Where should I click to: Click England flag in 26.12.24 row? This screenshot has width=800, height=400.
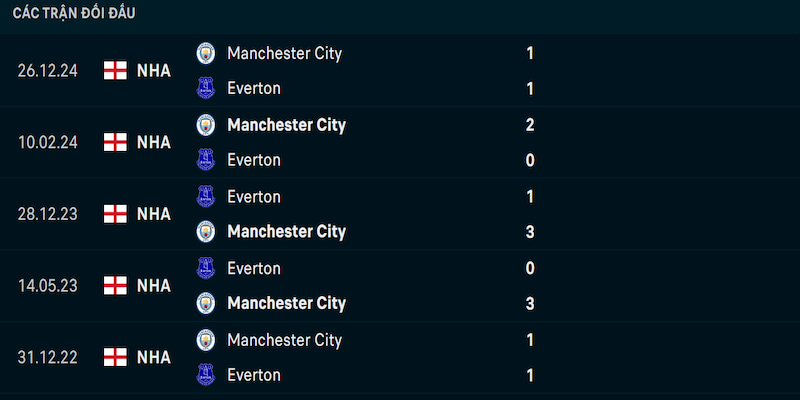[115, 70]
